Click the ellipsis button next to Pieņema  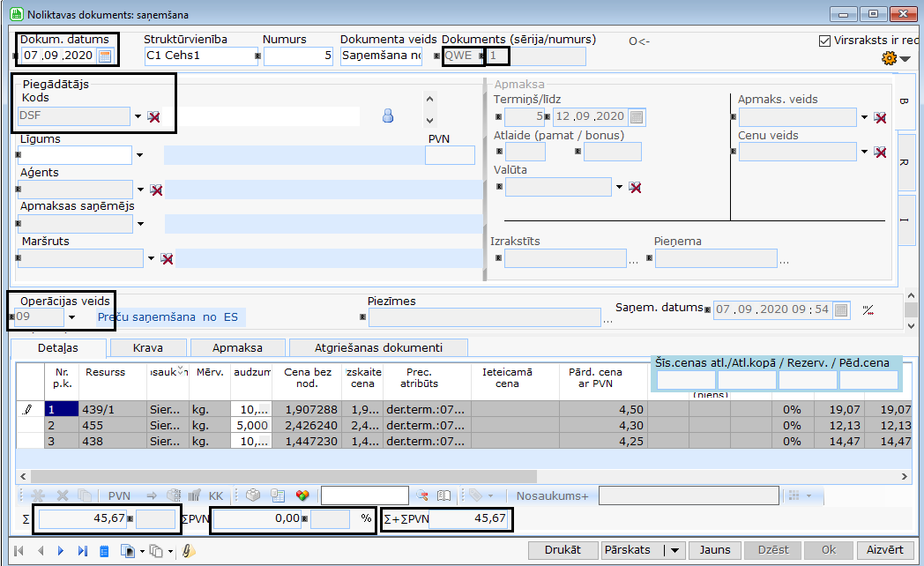(x=785, y=260)
